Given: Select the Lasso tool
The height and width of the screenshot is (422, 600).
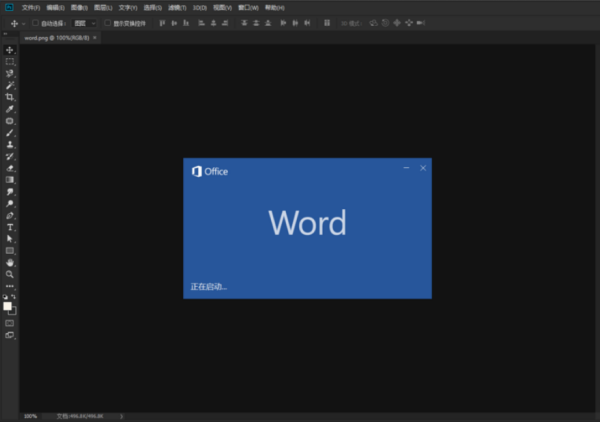Looking at the screenshot, I should [10, 73].
